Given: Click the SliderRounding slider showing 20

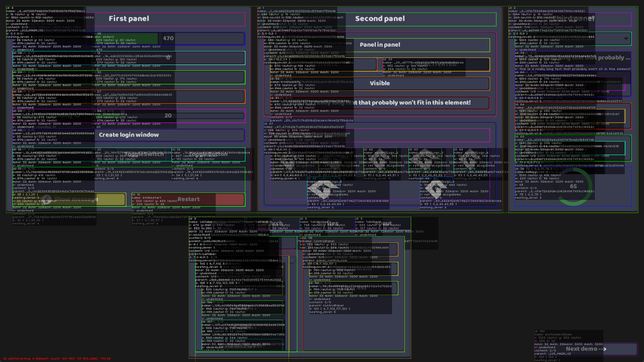Looking at the screenshot, I should (168, 116).
